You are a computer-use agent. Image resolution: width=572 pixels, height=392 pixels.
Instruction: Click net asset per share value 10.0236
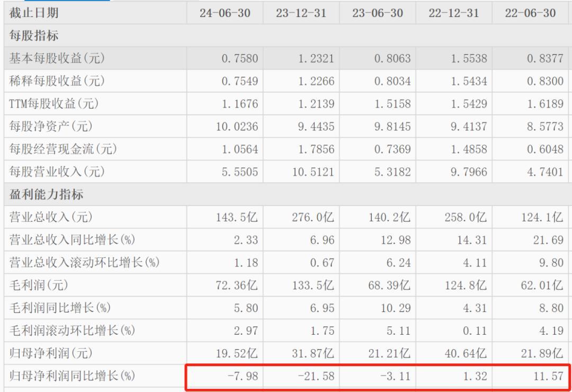(x=237, y=126)
